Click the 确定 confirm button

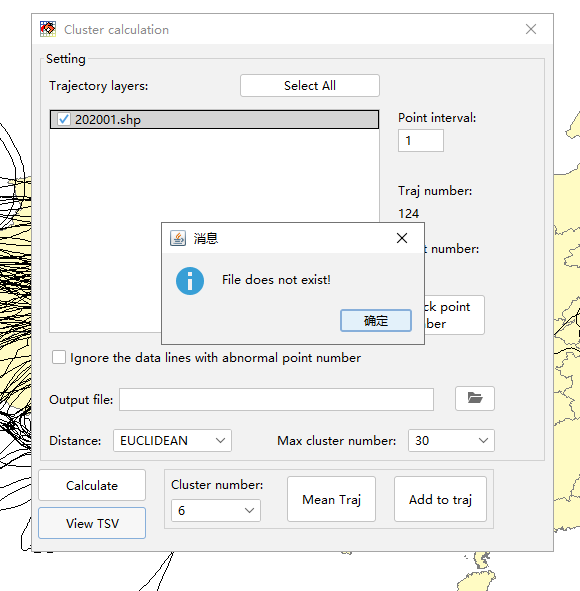tap(376, 321)
